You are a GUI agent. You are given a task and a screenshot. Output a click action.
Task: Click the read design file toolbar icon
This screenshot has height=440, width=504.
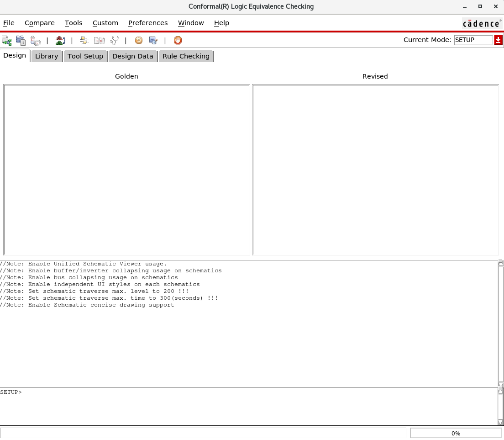[x=7, y=41]
